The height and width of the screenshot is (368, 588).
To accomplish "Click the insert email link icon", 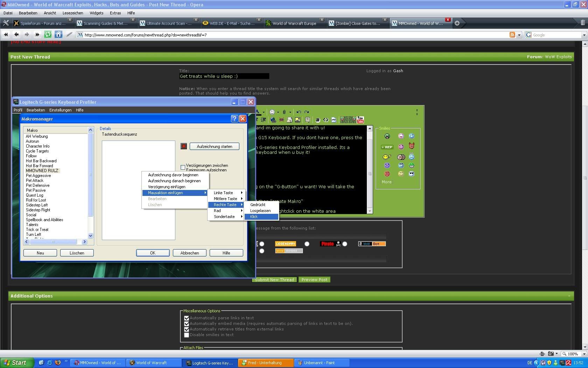I will coord(290,120).
